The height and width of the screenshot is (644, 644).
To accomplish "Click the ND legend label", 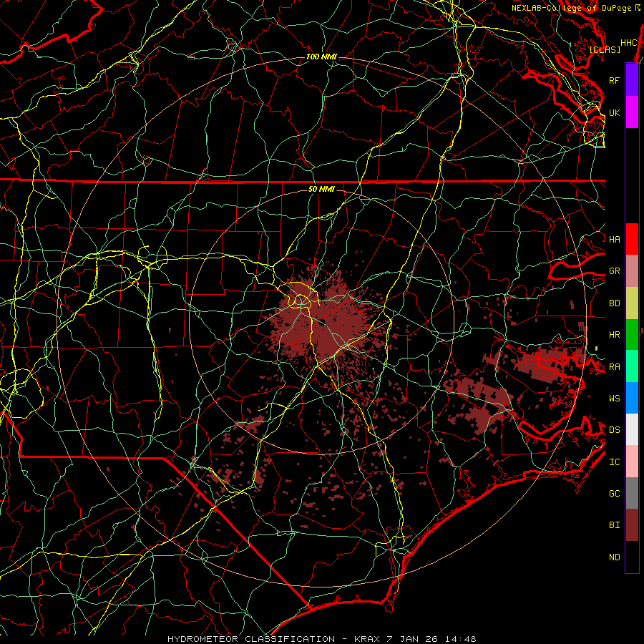I will tap(614, 557).
